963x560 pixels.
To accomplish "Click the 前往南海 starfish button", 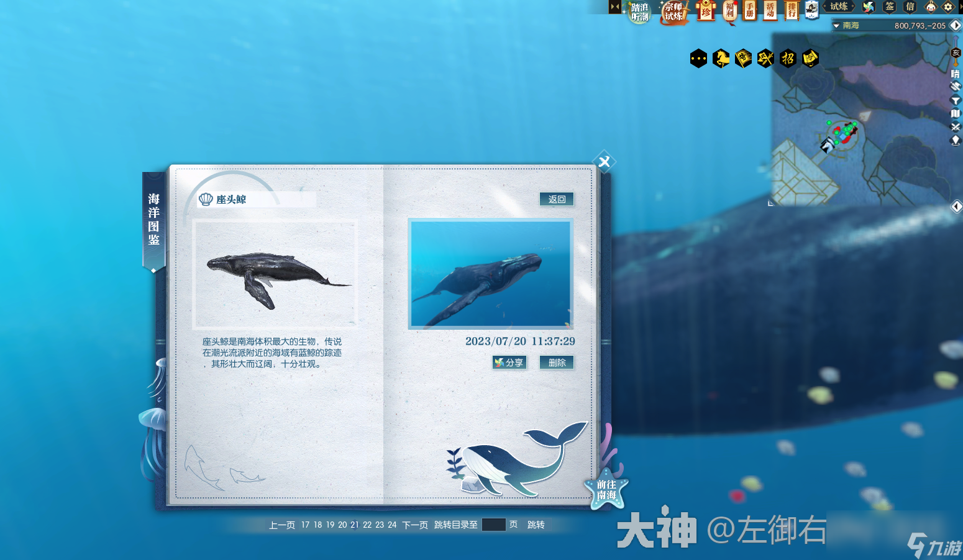I will (x=606, y=490).
